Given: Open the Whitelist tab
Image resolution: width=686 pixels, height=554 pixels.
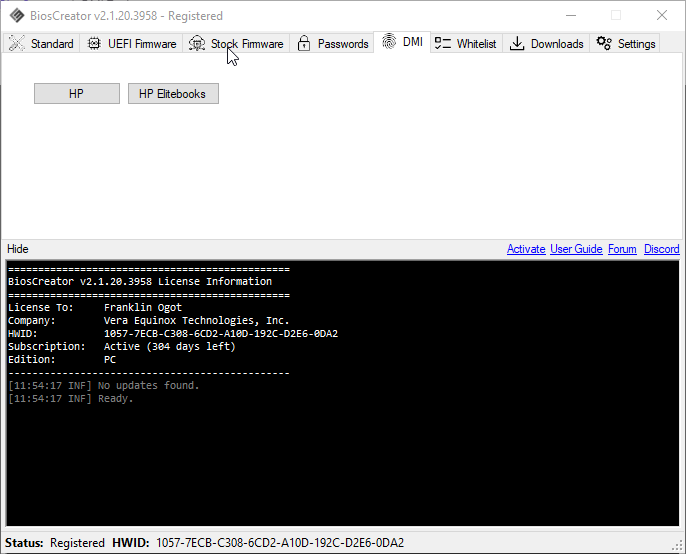Looking at the screenshot, I should [x=466, y=43].
